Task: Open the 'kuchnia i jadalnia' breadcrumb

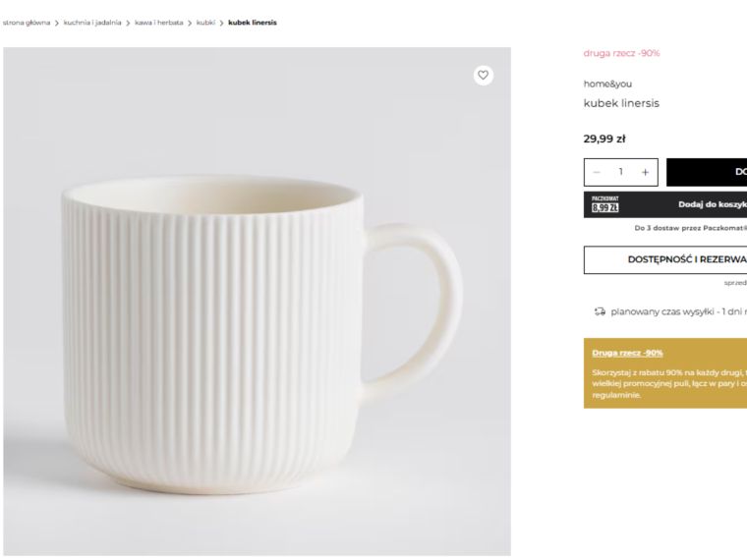Action: pos(92,23)
